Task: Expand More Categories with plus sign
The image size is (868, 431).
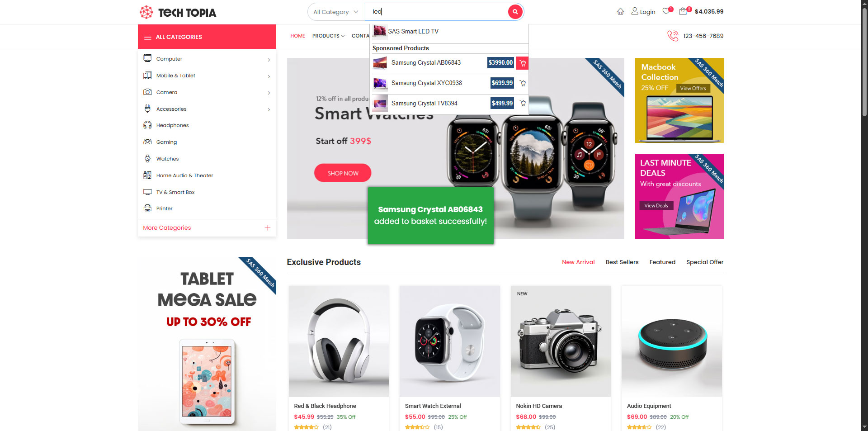Action: tap(267, 228)
